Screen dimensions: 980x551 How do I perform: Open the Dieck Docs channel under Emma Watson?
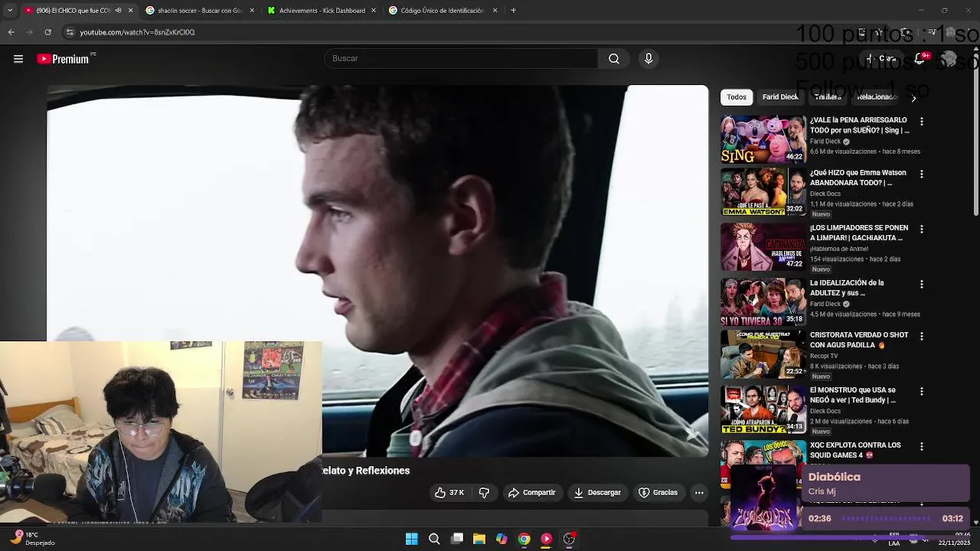825,194
